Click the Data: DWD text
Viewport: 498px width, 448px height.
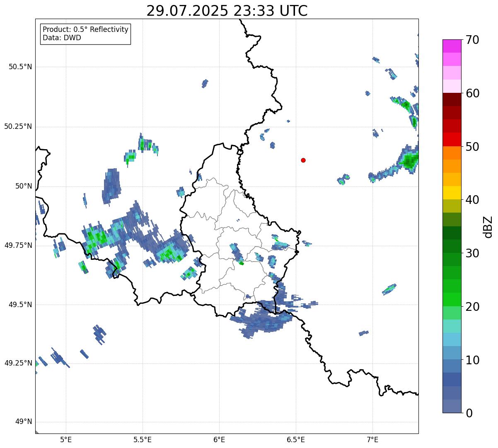(62, 38)
